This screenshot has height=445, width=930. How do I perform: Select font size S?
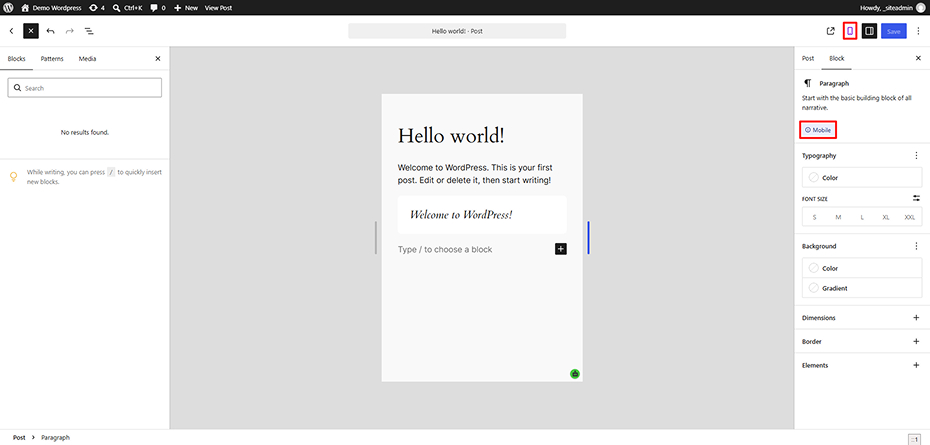(814, 217)
